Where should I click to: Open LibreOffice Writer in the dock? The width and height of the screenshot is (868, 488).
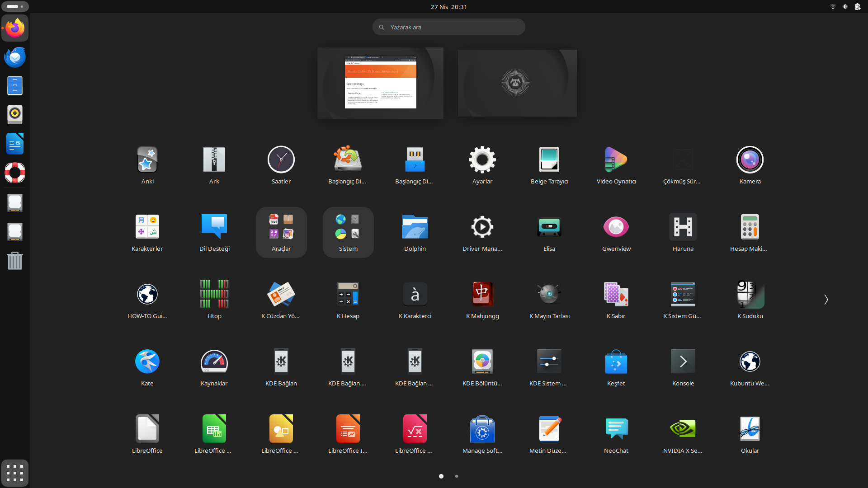(x=15, y=144)
